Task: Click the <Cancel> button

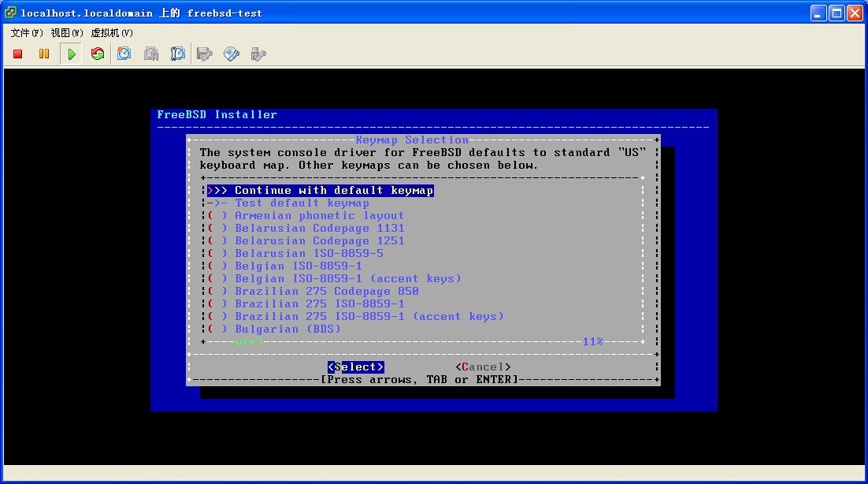Action: pyautogui.click(x=483, y=367)
